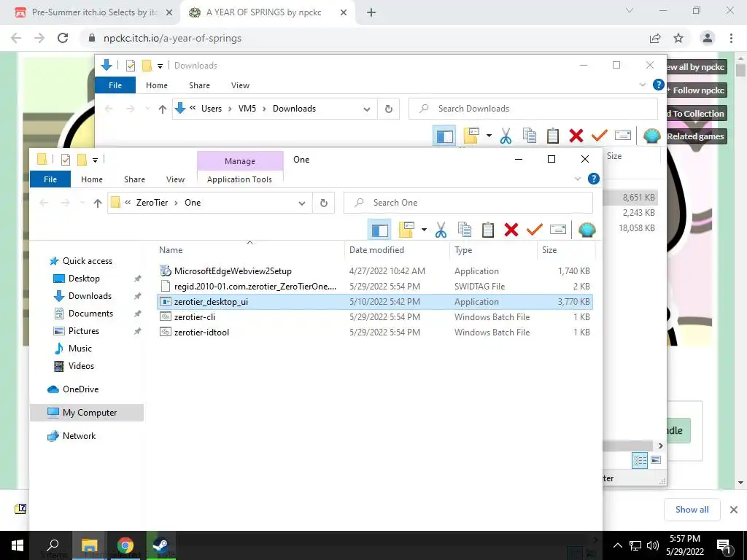Reload the Chrome page
Viewport: 747px width, 560px height.
coord(63,38)
